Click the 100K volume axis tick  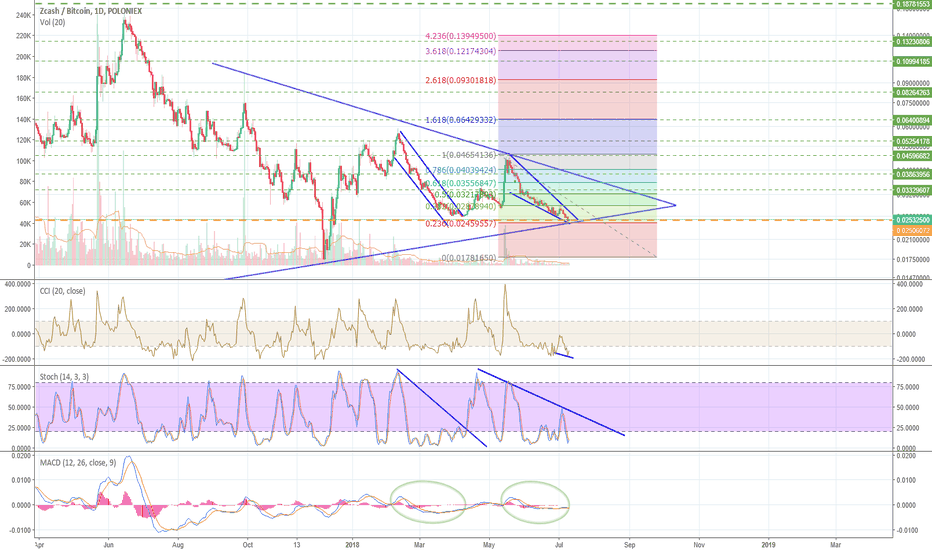click(23, 161)
